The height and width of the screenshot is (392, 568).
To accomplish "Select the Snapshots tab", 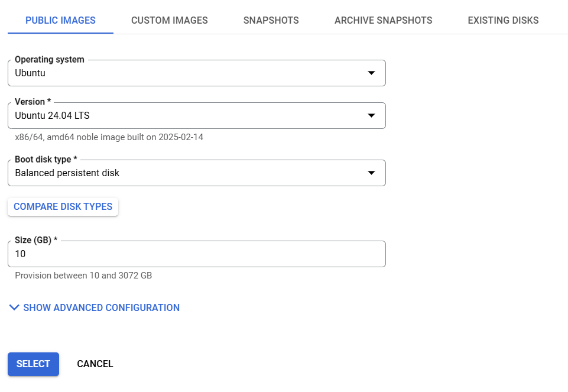I will (271, 20).
